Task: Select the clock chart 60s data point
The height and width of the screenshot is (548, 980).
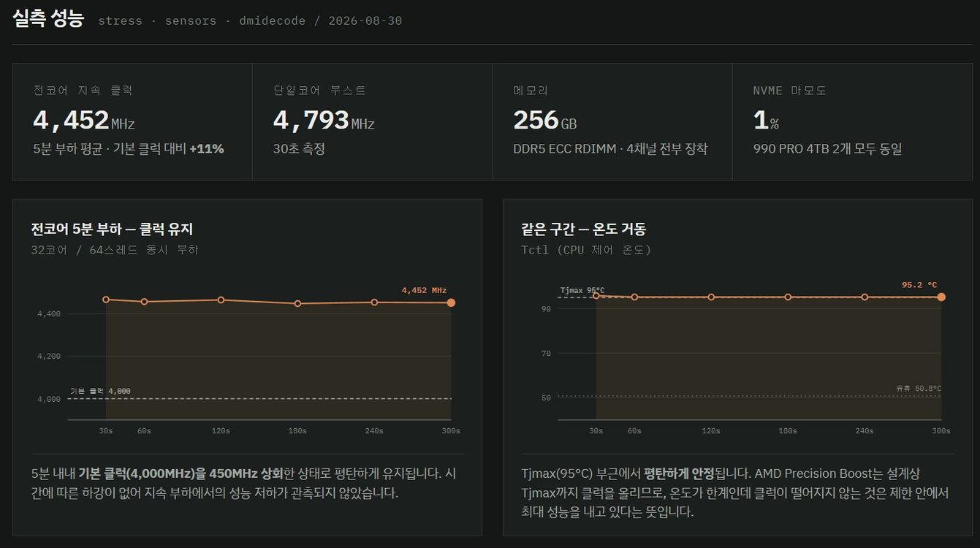Action: point(145,302)
